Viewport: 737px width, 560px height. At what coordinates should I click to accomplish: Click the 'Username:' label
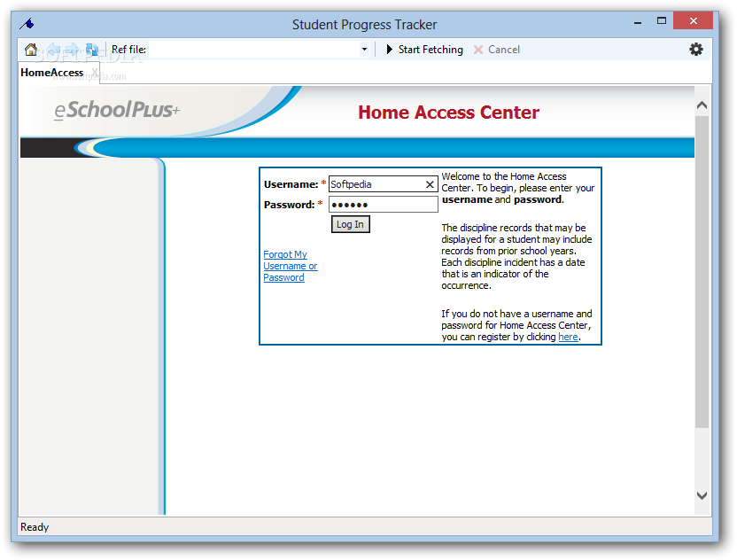click(291, 184)
